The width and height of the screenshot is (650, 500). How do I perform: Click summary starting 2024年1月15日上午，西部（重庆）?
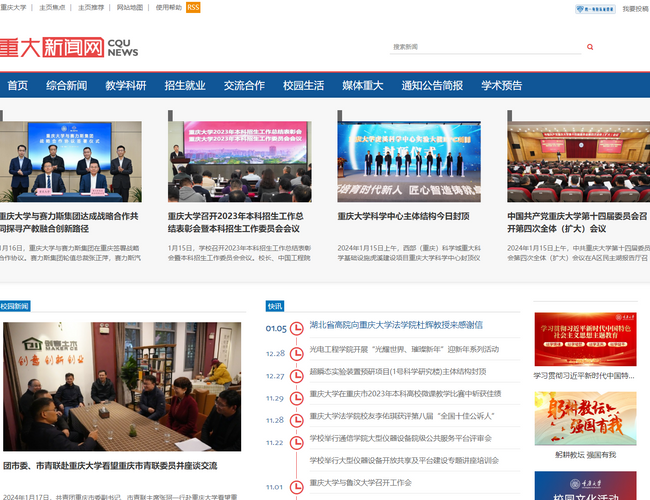click(409, 253)
